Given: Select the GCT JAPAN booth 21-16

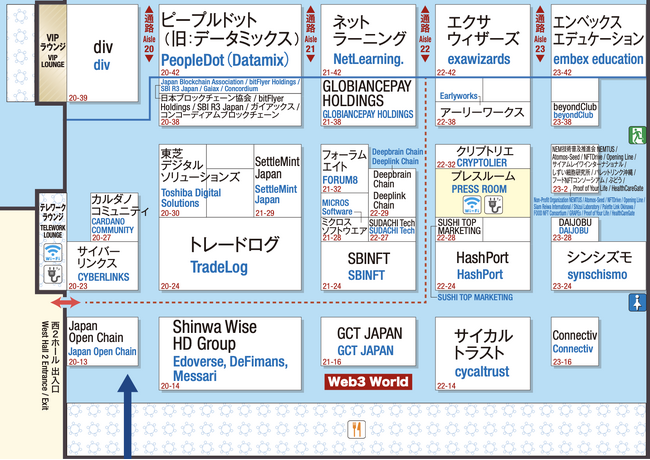Looking at the screenshot, I should coord(368,342).
